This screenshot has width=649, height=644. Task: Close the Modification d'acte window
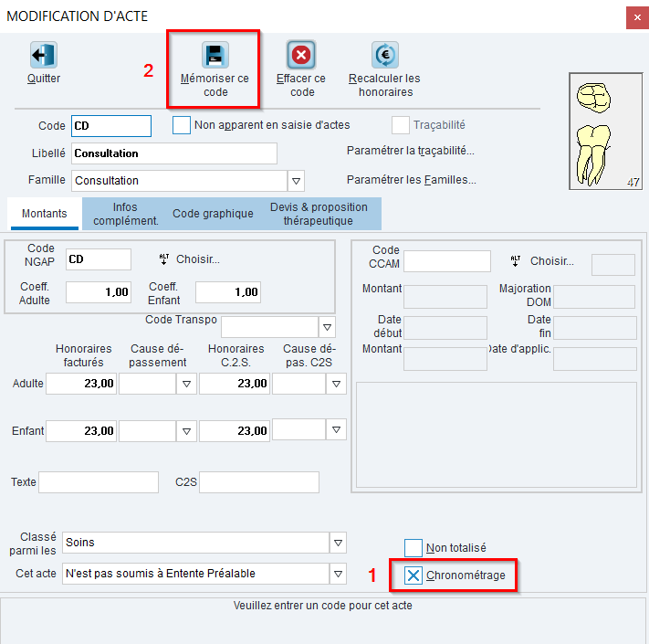point(637,17)
